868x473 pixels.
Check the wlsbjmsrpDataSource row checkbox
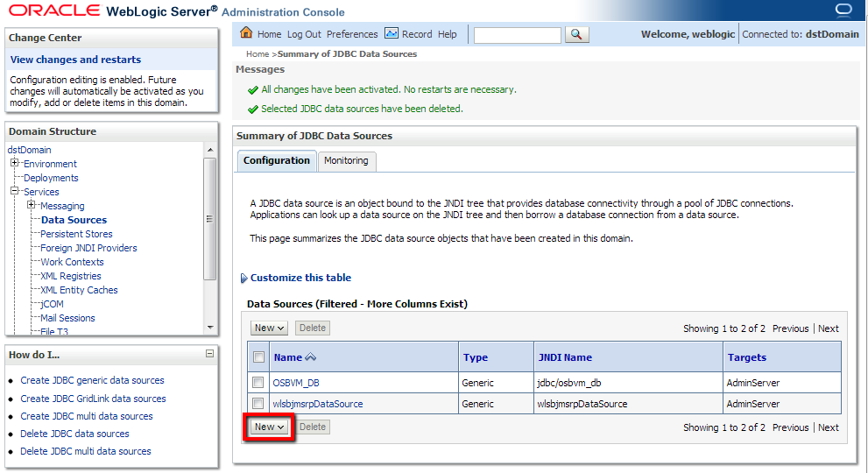[258, 403]
